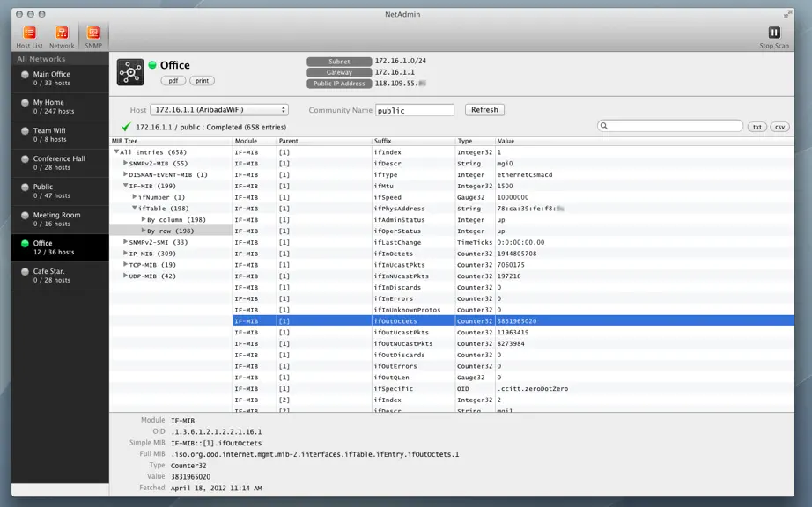Click the print button

(x=202, y=81)
